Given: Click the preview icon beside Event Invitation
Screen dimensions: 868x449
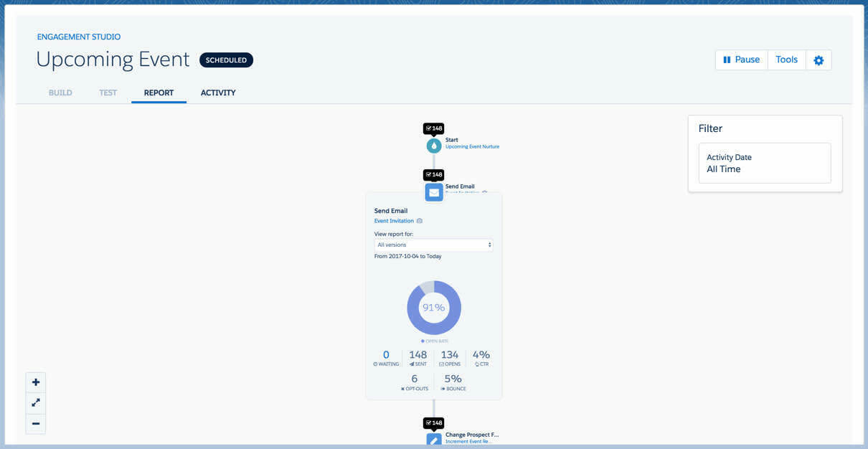Looking at the screenshot, I should pos(420,221).
